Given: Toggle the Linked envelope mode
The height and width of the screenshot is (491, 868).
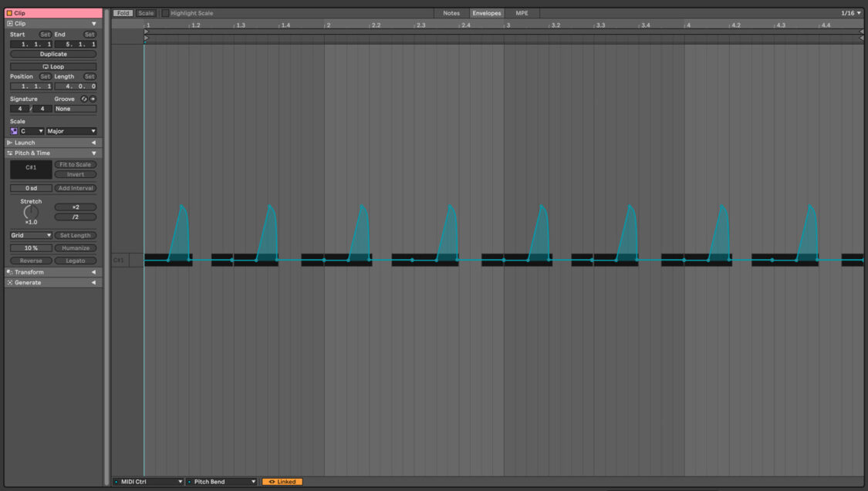Looking at the screenshot, I should 281,480.
